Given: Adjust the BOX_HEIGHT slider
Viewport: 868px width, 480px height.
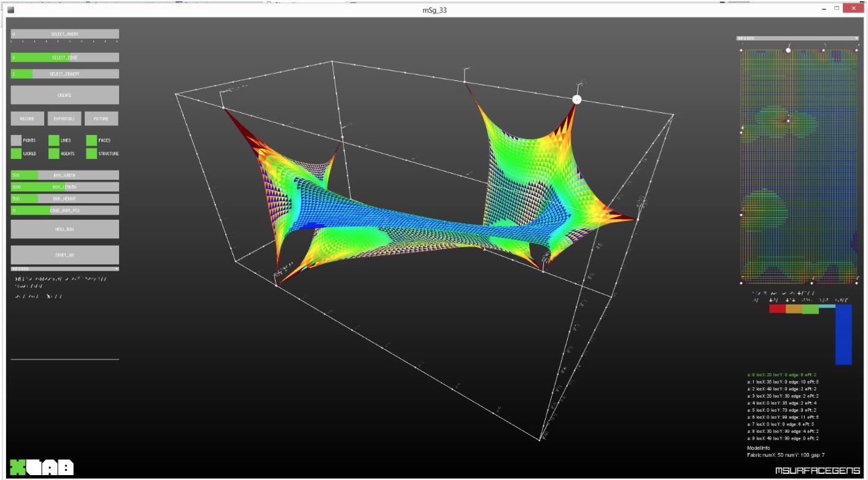Looking at the screenshot, I should (64, 199).
